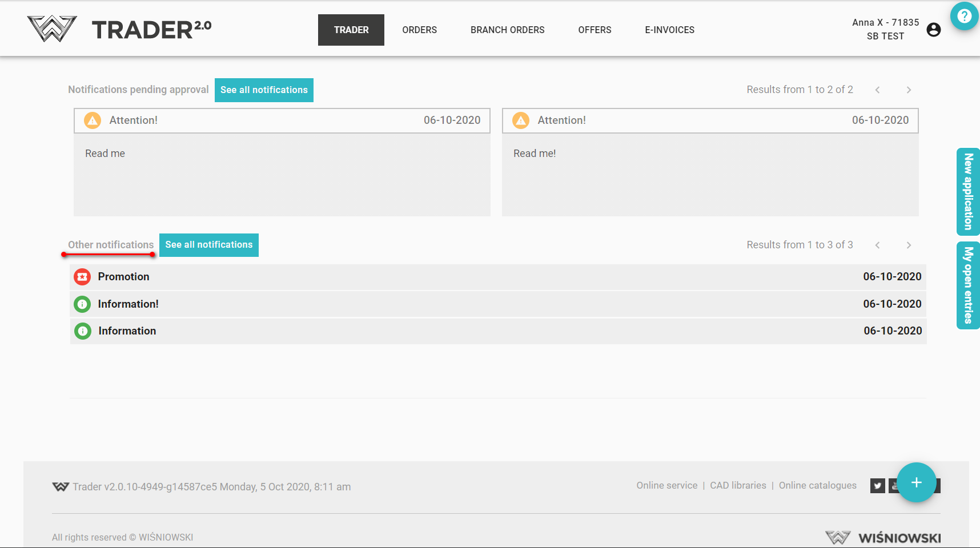This screenshot has height=548, width=980.
Task: Open the user account profile icon
Action: click(933, 30)
